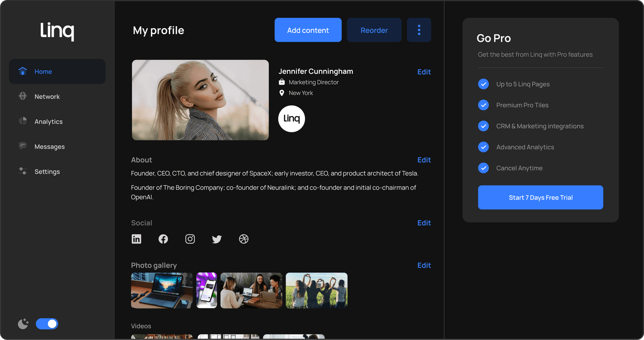The width and height of the screenshot is (644, 340).
Task: Click the text 'Premium Pro Tiles'
Action: pos(523,105)
